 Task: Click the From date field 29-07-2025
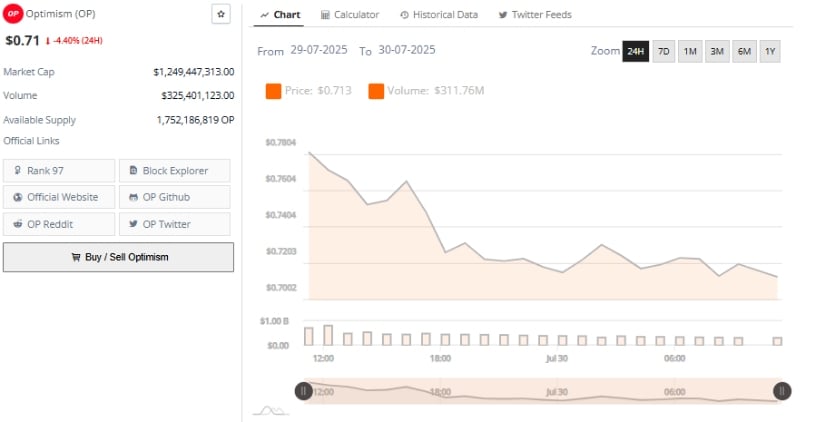pyautogui.click(x=319, y=50)
